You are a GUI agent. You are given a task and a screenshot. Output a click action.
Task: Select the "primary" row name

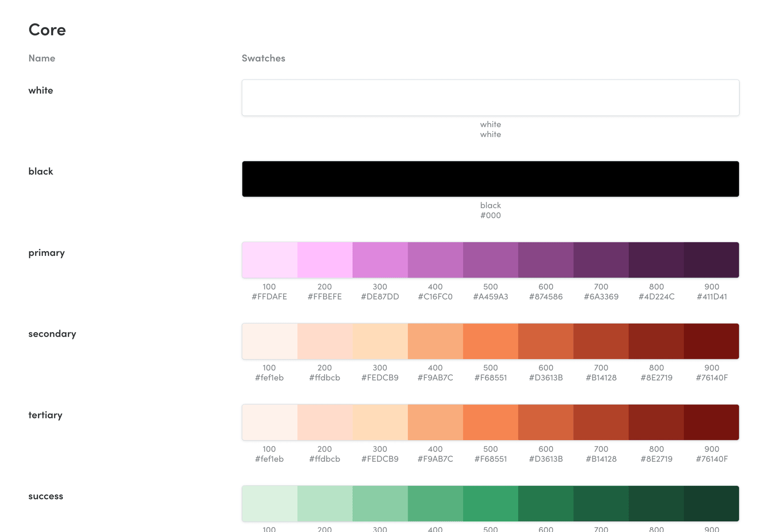point(47,253)
